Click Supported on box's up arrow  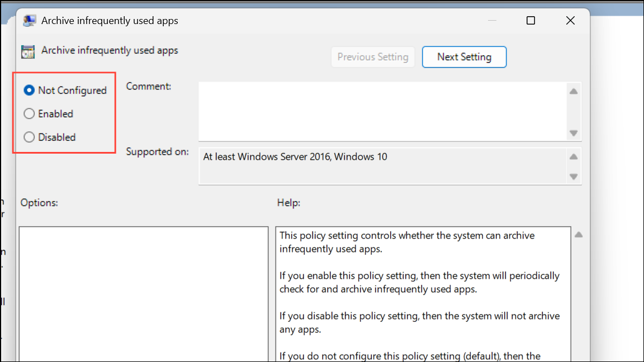(573, 157)
